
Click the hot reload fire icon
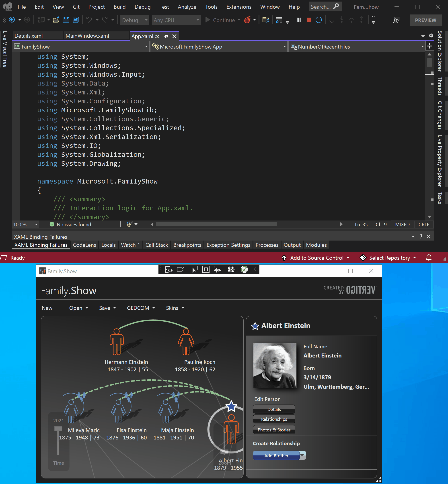[249, 20]
